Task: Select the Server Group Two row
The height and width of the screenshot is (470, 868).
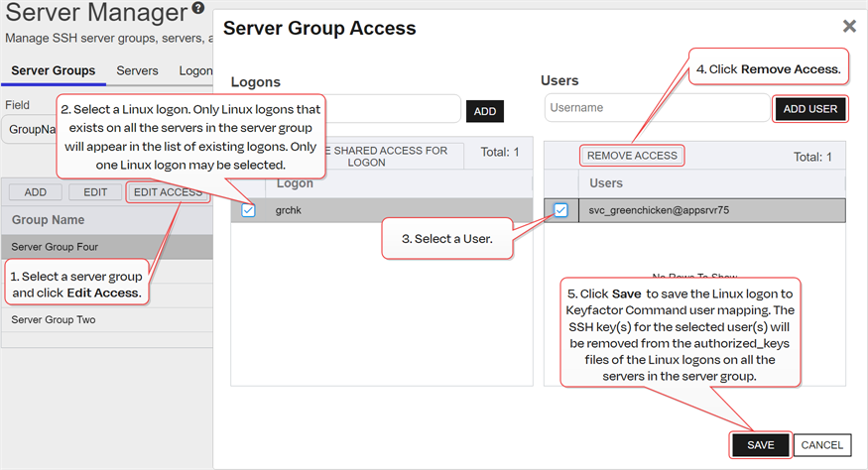Action: (53, 320)
